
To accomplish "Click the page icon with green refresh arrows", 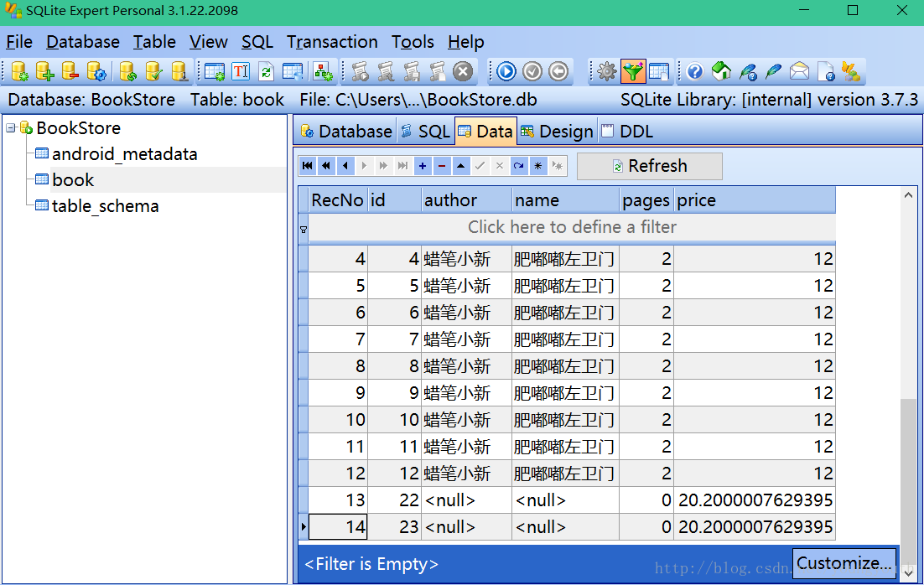I will (267, 72).
